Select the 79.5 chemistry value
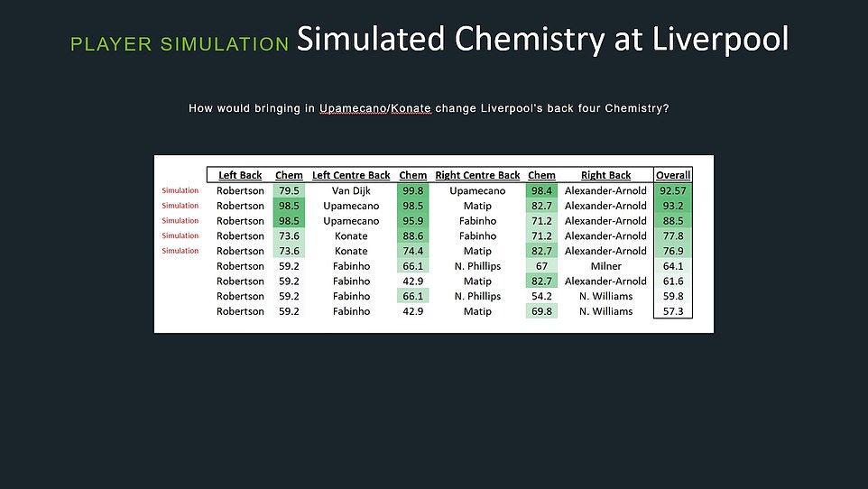The image size is (868, 489). [289, 190]
